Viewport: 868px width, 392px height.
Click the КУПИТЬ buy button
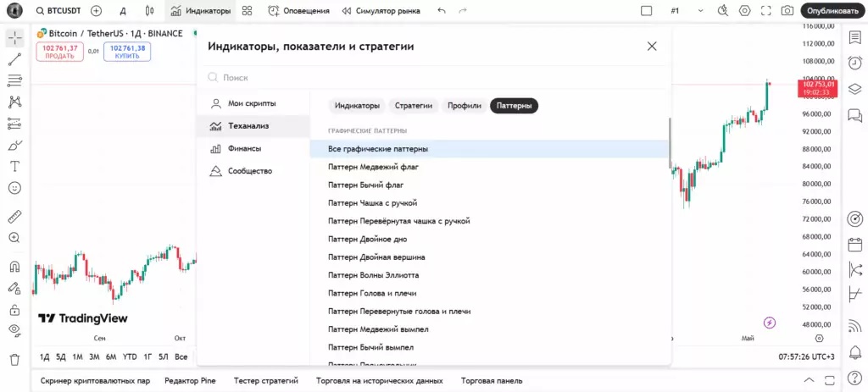[x=127, y=52]
